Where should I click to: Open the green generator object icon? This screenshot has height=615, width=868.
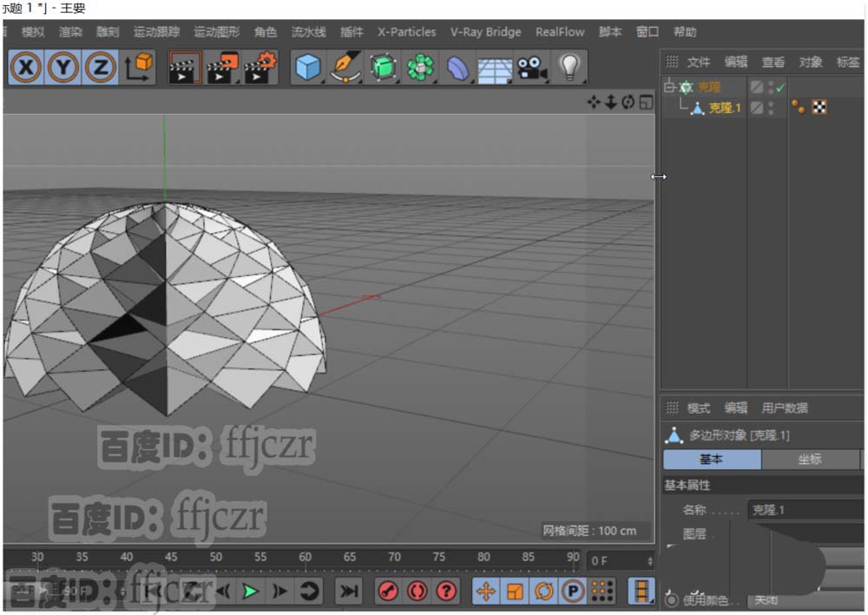tap(383, 68)
